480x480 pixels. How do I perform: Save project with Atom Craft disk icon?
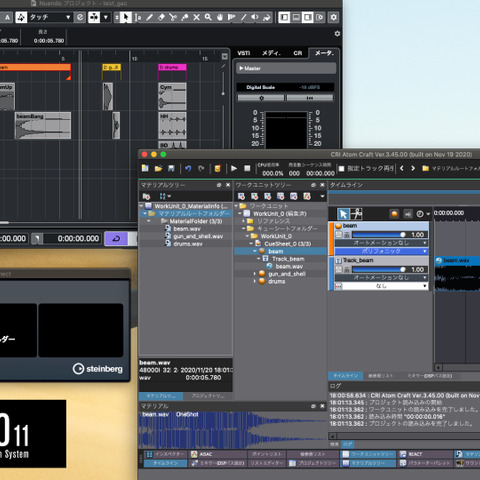pos(171,168)
